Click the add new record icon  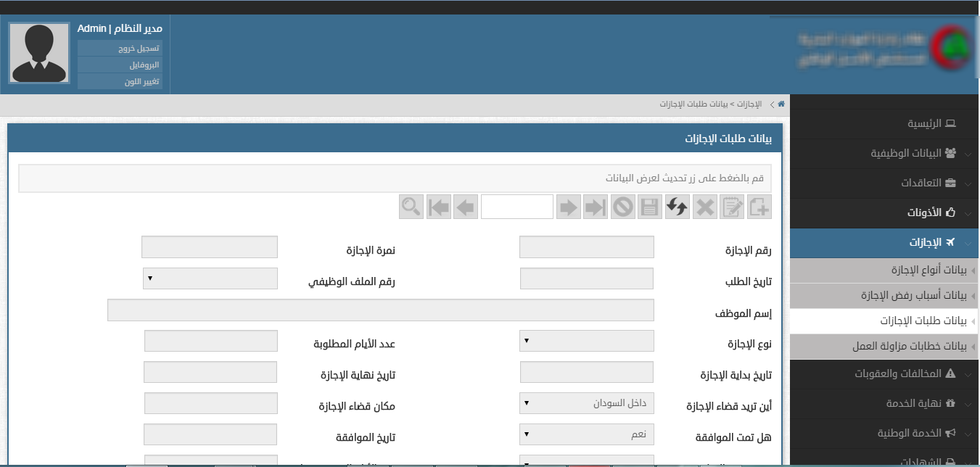[759, 207]
